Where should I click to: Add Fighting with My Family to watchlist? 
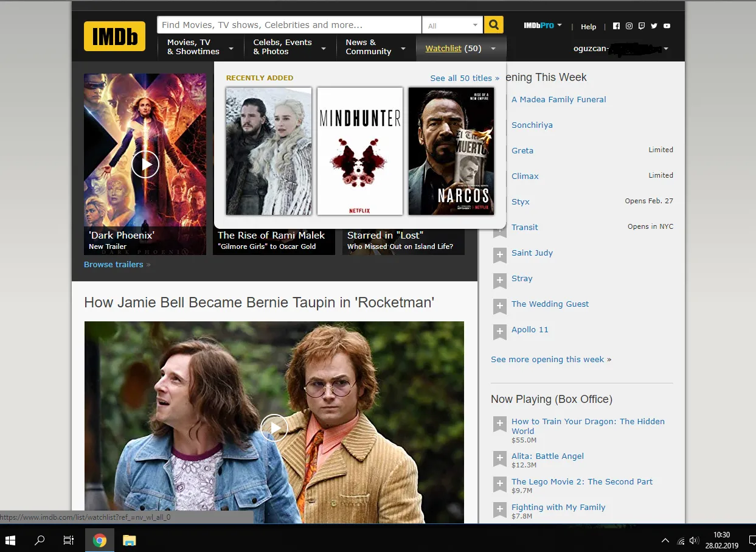tap(499, 509)
